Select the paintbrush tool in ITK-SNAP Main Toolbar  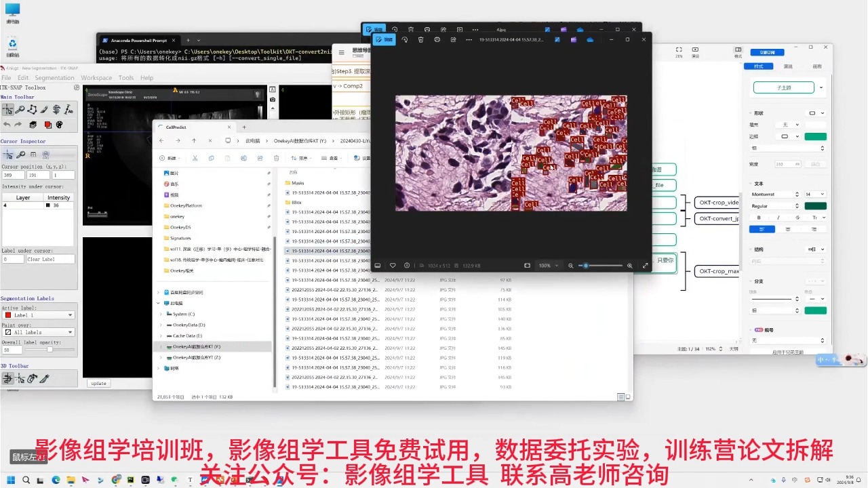[x=44, y=109]
